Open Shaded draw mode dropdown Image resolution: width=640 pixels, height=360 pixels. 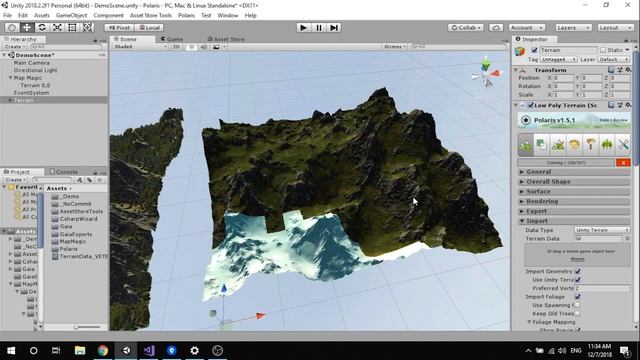click(140, 47)
